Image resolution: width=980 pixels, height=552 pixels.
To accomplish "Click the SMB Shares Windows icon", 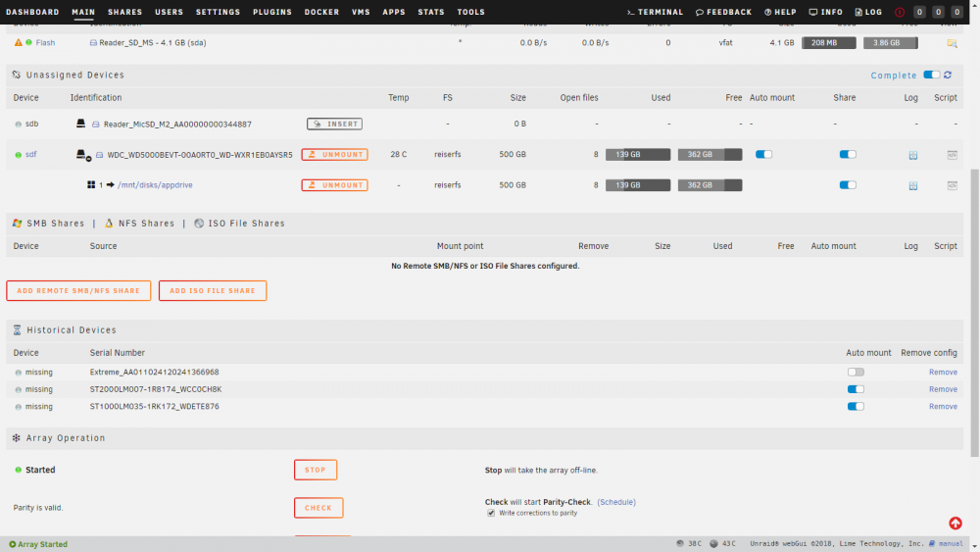I will tap(17, 224).
